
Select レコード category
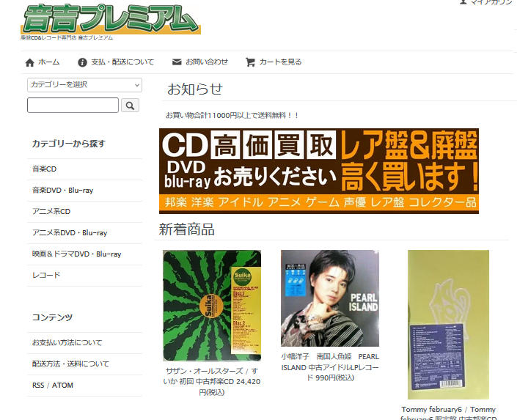tap(46, 276)
